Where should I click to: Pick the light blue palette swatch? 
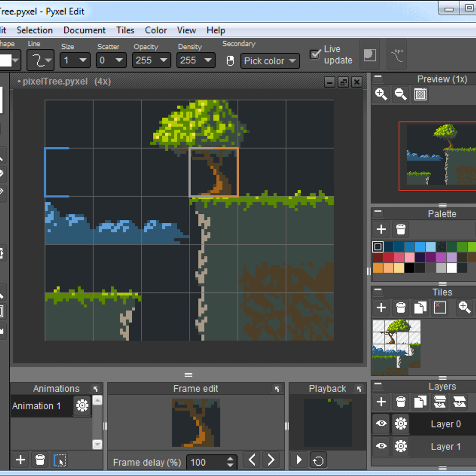coord(431,247)
